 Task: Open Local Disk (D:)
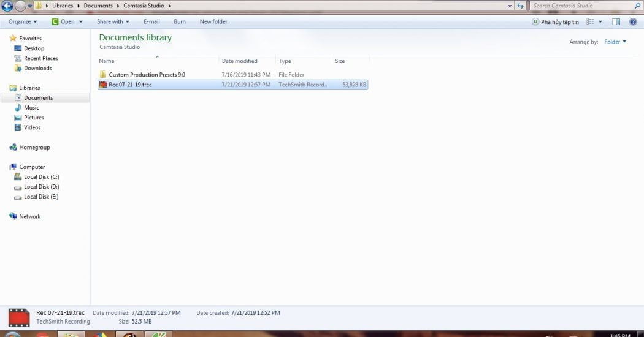pos(42,187)
